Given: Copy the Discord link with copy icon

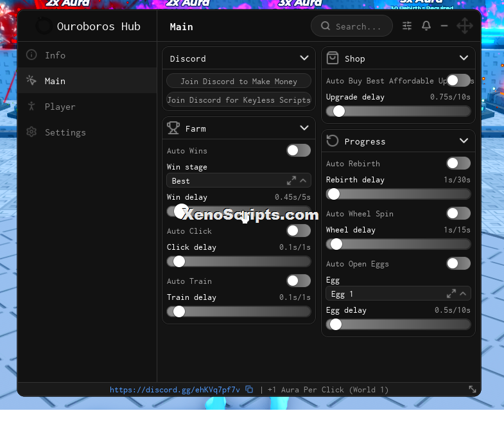Looking at the screenshot, I should (x=249, y=389).
